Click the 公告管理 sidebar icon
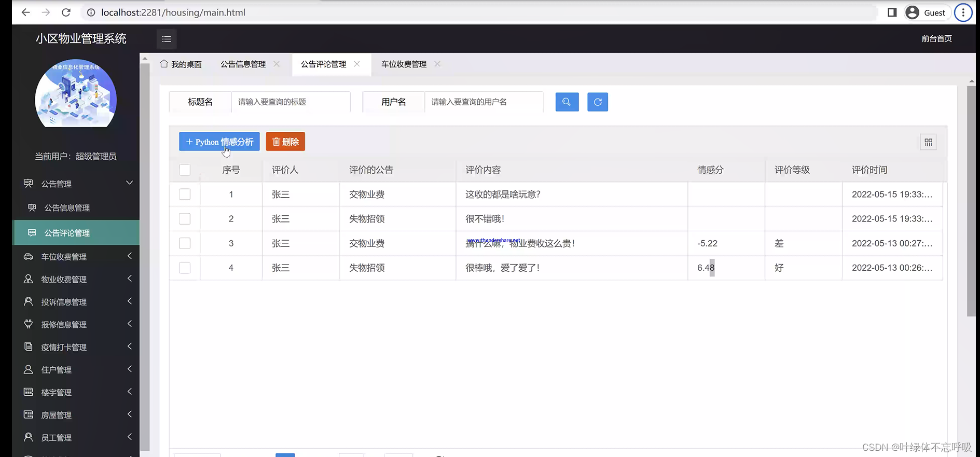This screenshot has width=980, height=457. tap(29, 183)
